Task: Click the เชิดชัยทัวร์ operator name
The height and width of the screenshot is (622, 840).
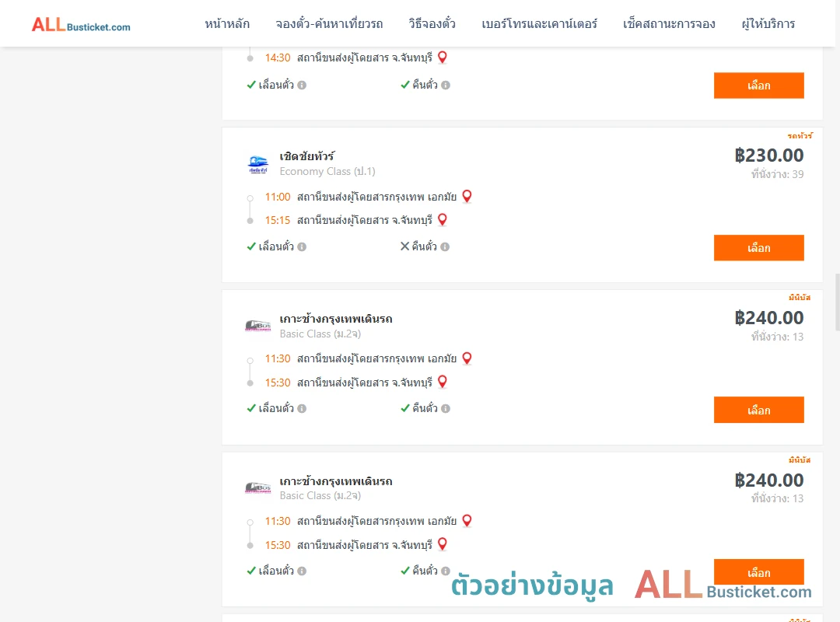Action: (307, 156)
